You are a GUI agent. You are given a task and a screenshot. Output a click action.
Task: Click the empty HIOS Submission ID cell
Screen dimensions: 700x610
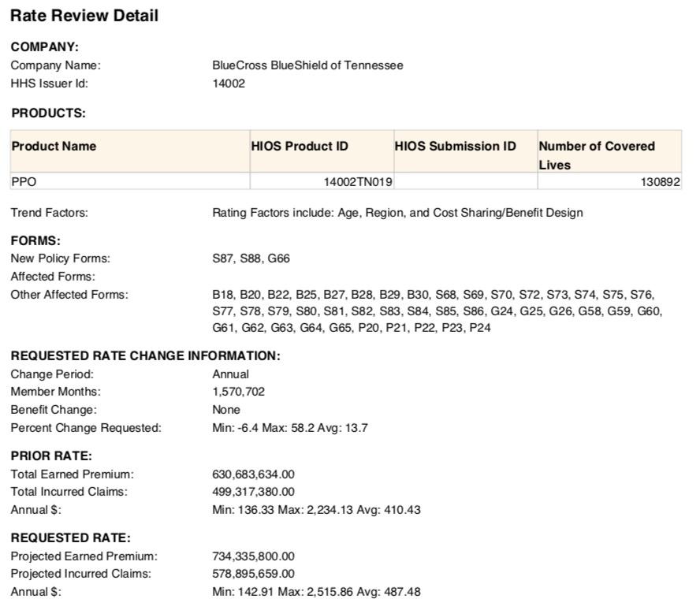point(465,182)
